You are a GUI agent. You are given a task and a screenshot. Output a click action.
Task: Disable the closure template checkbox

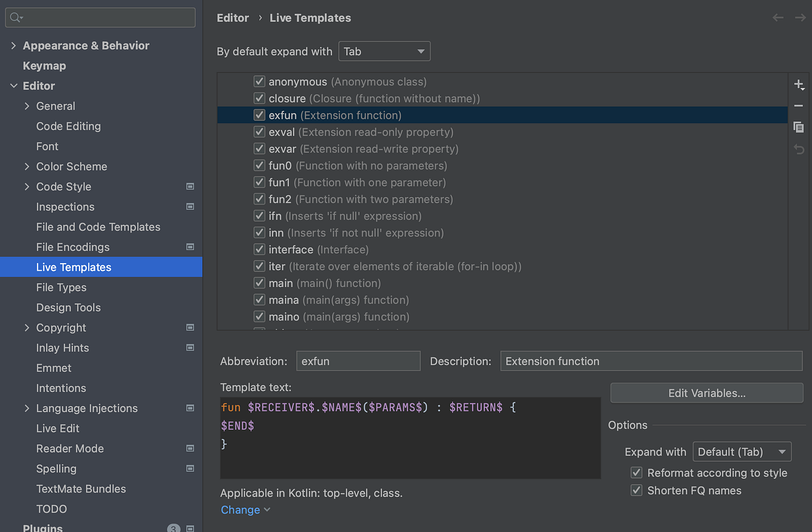point(259,98)
